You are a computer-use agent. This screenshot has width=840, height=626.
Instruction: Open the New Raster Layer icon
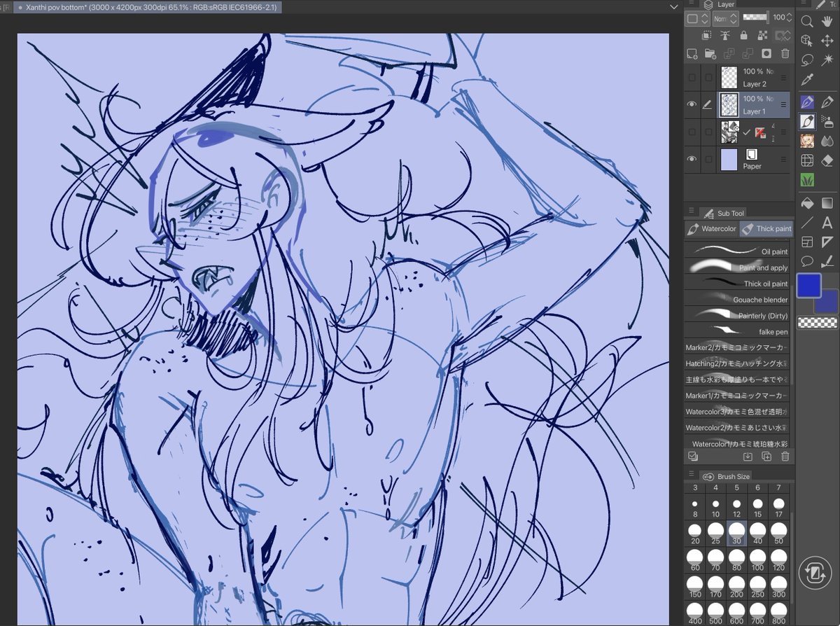tap(692, 53)
